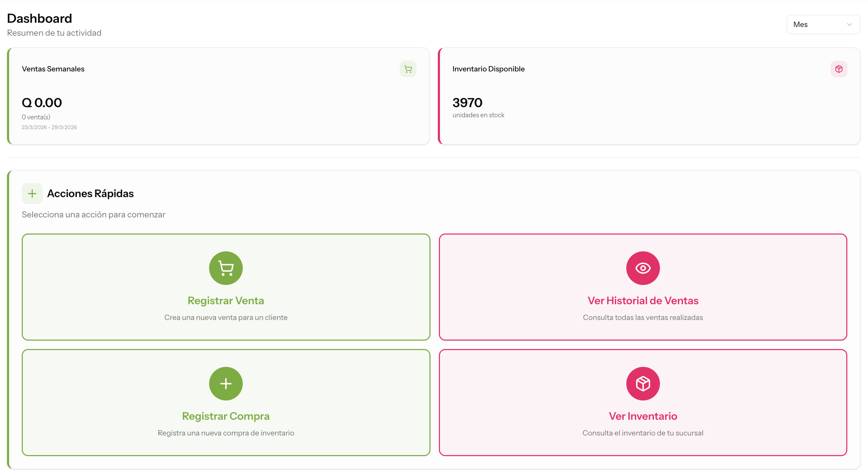Click the green plus circle for Registrar Compra
868x474 pixels.
(226, 384)
